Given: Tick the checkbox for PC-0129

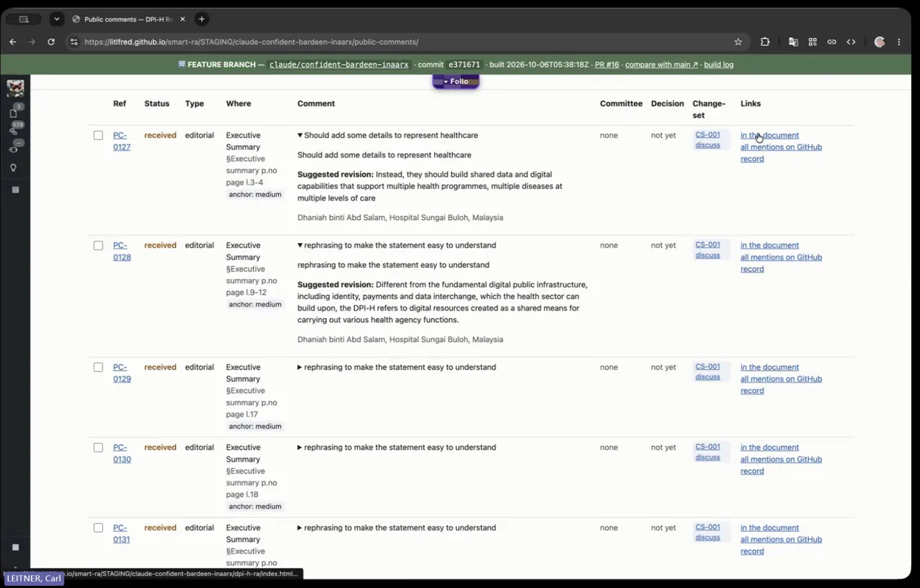Looking at the screenshot, I should click(x=98, y=367).
